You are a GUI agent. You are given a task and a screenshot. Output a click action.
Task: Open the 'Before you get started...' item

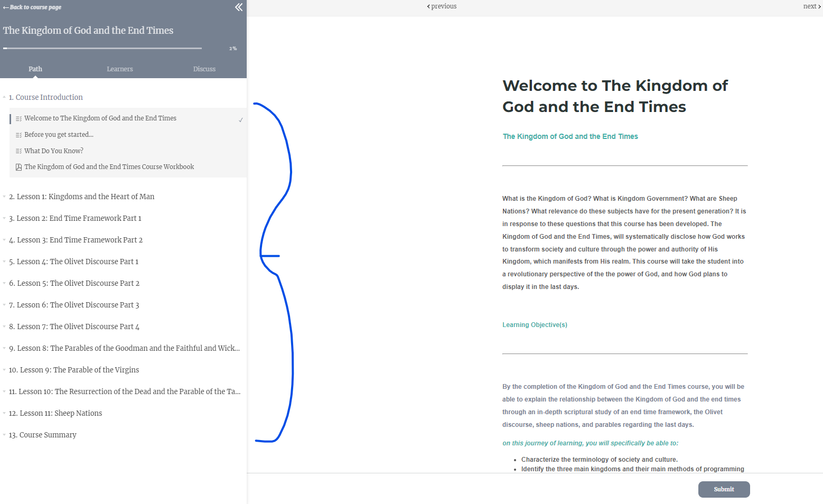coord(59,135)
